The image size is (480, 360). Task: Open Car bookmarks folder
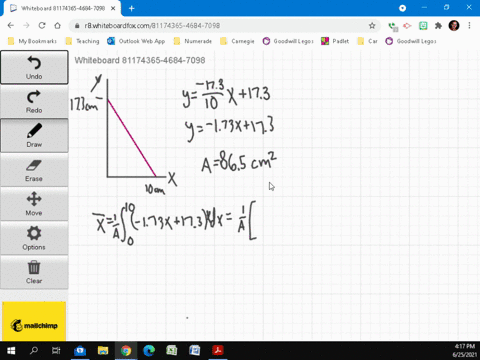[367, 41]
